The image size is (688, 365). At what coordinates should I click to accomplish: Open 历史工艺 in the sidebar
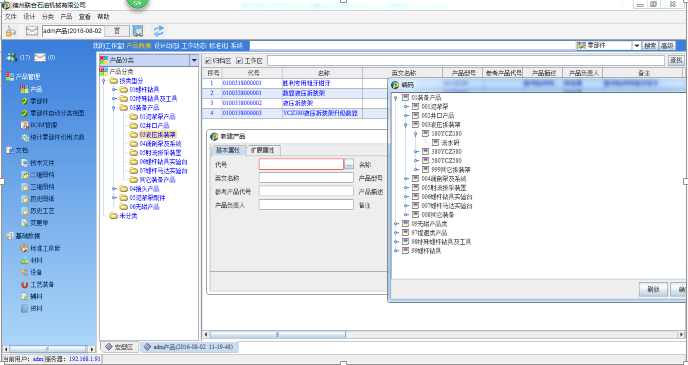42,211
